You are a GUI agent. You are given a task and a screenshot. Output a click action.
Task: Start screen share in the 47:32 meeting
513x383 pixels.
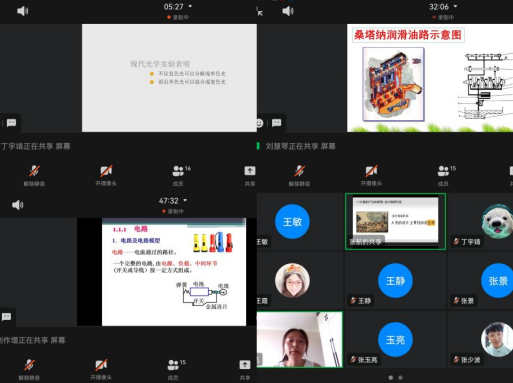[245, 369]
